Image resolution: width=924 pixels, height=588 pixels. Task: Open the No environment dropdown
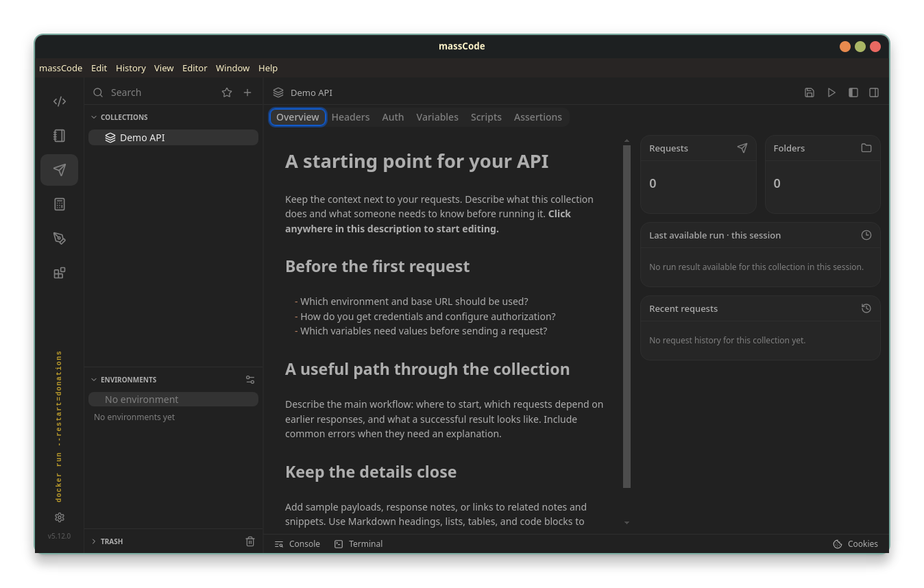173,400
